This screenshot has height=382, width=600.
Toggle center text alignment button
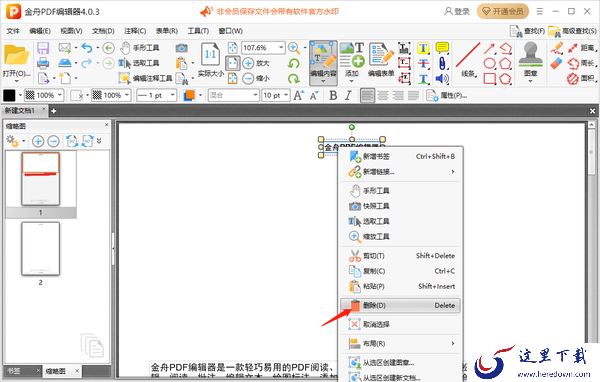pos(383,95)
